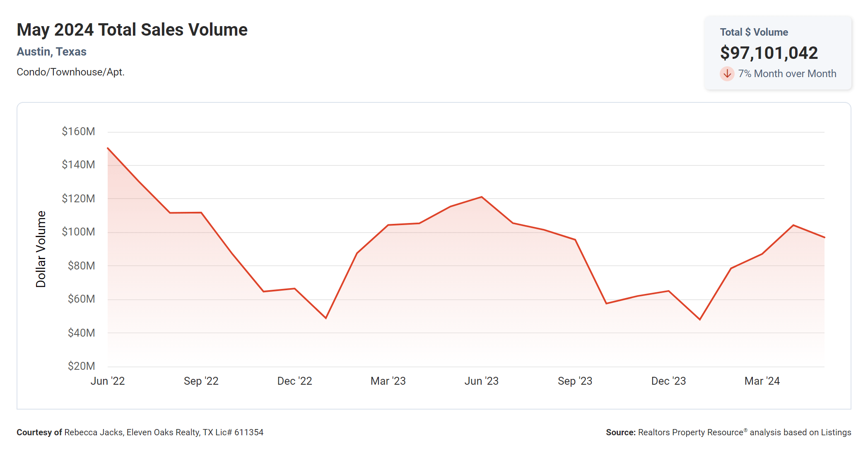
Task: Click the Dec '23 x-axis label
Action: 668,381
